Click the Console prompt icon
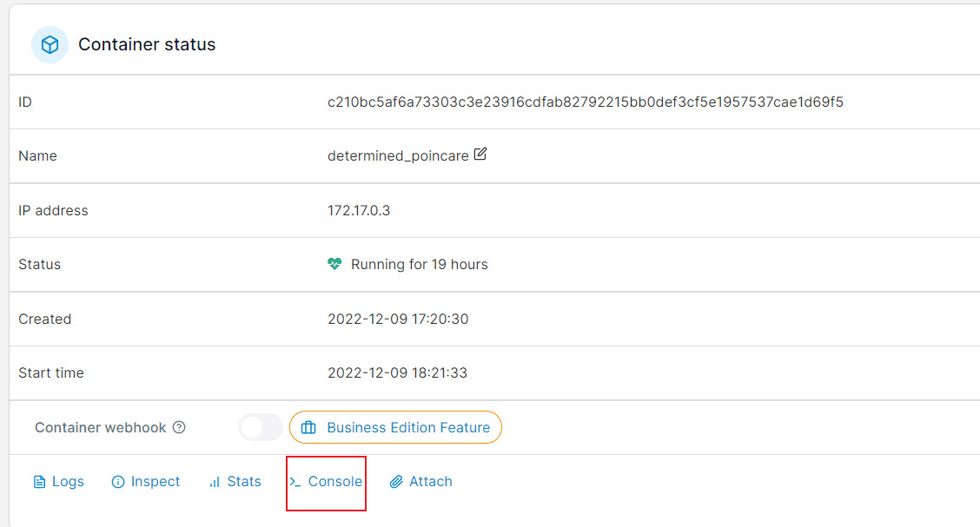Image resolution: width=980 pixels, height=527 pixels. (295, 482)
